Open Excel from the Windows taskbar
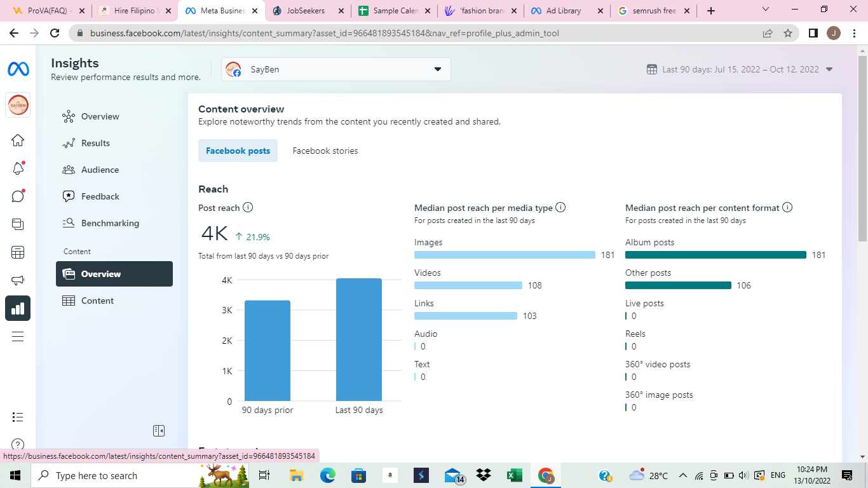Screen dimensions: 868x488 point(514,475)
